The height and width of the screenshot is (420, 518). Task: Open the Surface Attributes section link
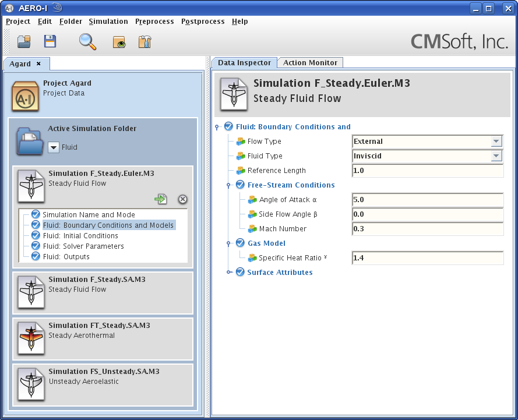pyautogui.click(x=280, y=273)
